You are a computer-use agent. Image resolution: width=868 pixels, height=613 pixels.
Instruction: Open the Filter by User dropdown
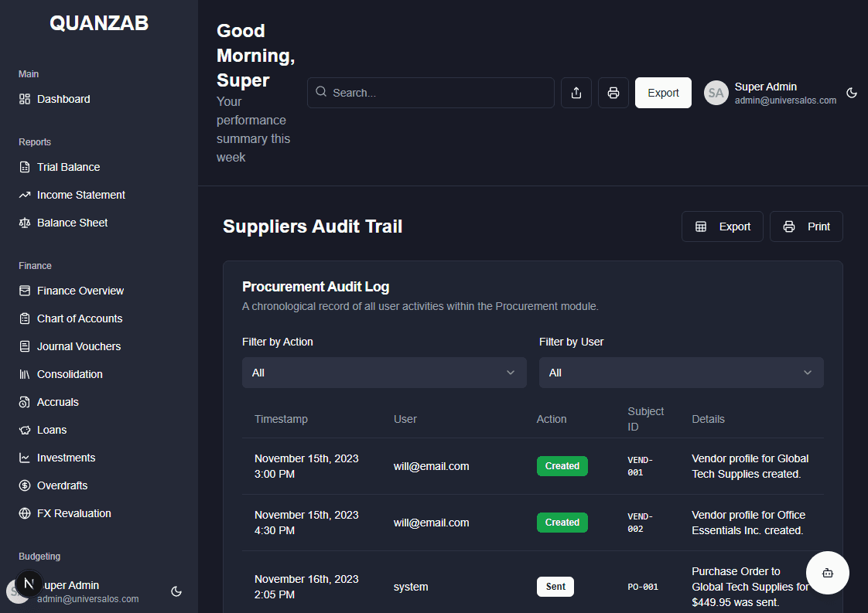(x=682, y=373)
